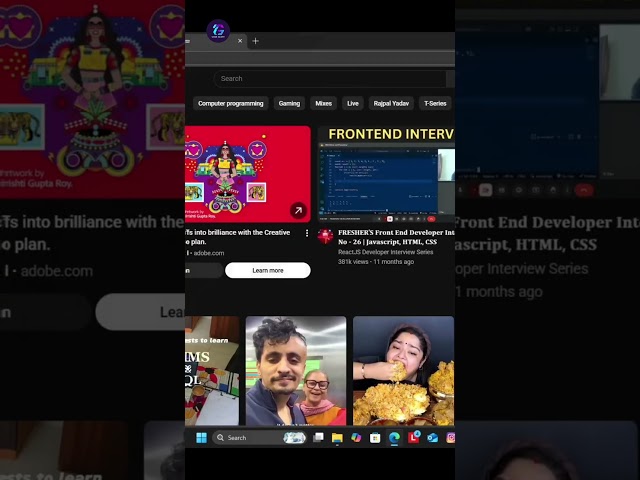Open the 'to learn' DBMS SQL short thumbnail
The height and width of the screenshot is (480, 640).
point(212,371)
